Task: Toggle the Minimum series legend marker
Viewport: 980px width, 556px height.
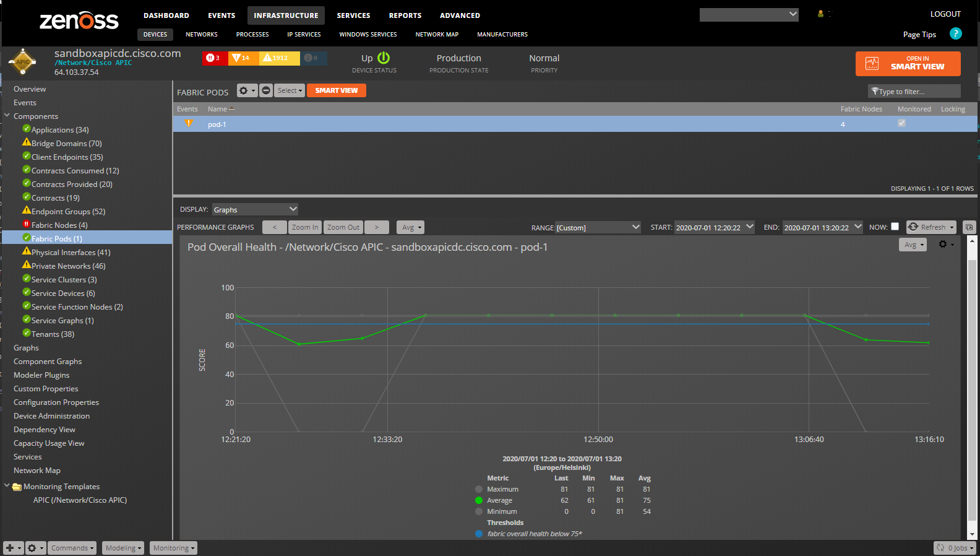Action: tap(479, 511)
